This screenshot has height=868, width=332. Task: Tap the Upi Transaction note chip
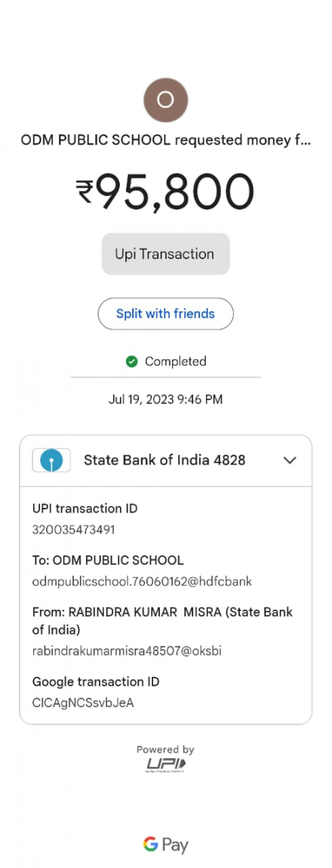coord(166,254)
